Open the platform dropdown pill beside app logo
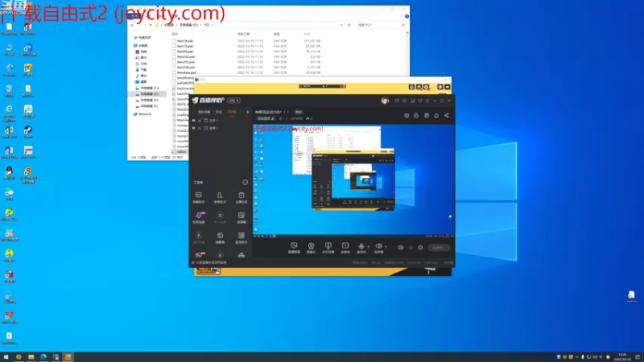 pyautogui.click(x=233, y=101)
